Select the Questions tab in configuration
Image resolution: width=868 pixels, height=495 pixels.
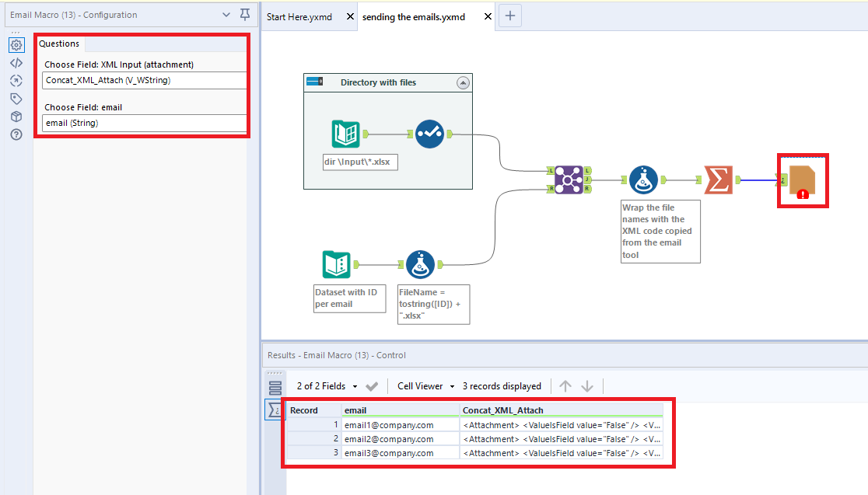[59, 44]
